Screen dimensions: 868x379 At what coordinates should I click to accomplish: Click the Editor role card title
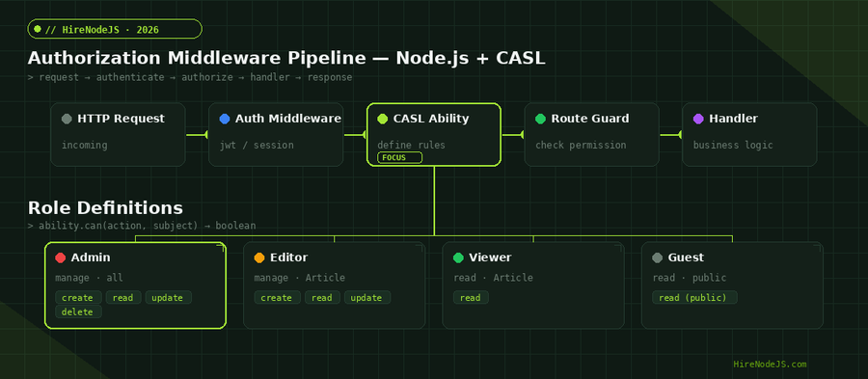[x=289, y=257]
